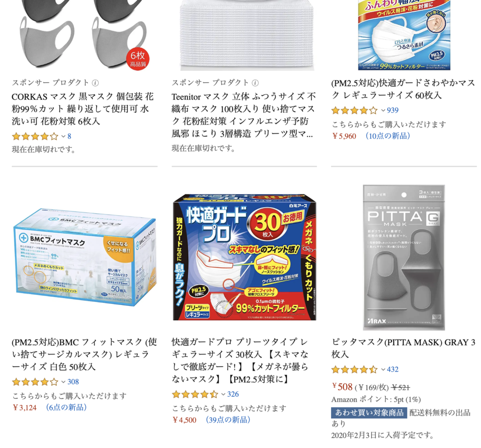
Task: Click info icon beside CORKAS sponsored label
Action: [x=95, y=83]
